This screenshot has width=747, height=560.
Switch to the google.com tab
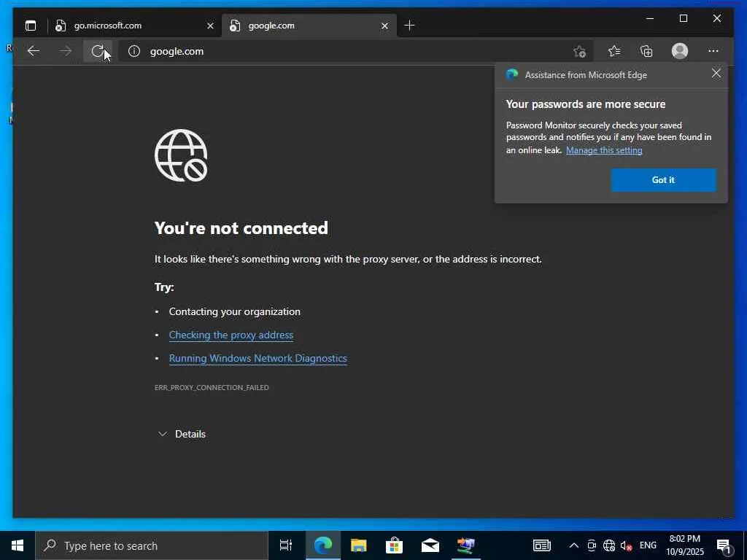tap(309, 26)
